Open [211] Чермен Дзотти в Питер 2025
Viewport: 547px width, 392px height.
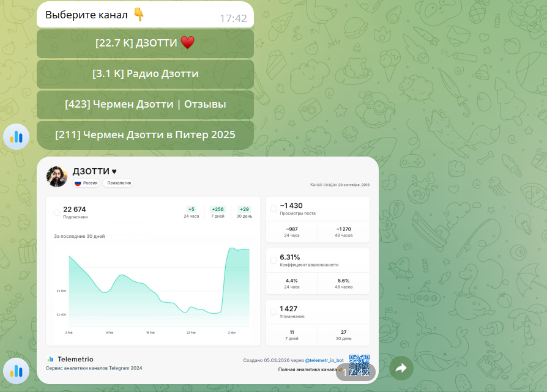pyautogui.click(x=145, y=135)
